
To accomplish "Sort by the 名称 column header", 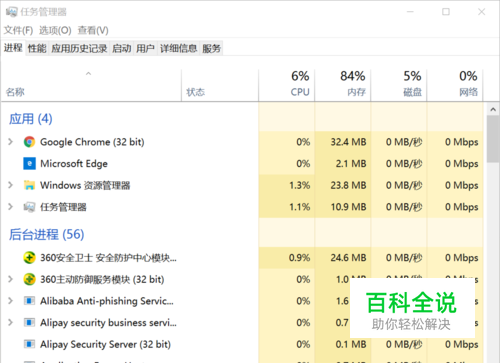I will click(x=91, y=85).
